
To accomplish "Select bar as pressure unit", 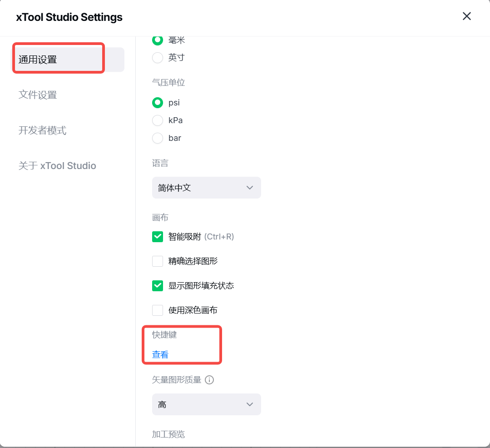I will (158, 138).
